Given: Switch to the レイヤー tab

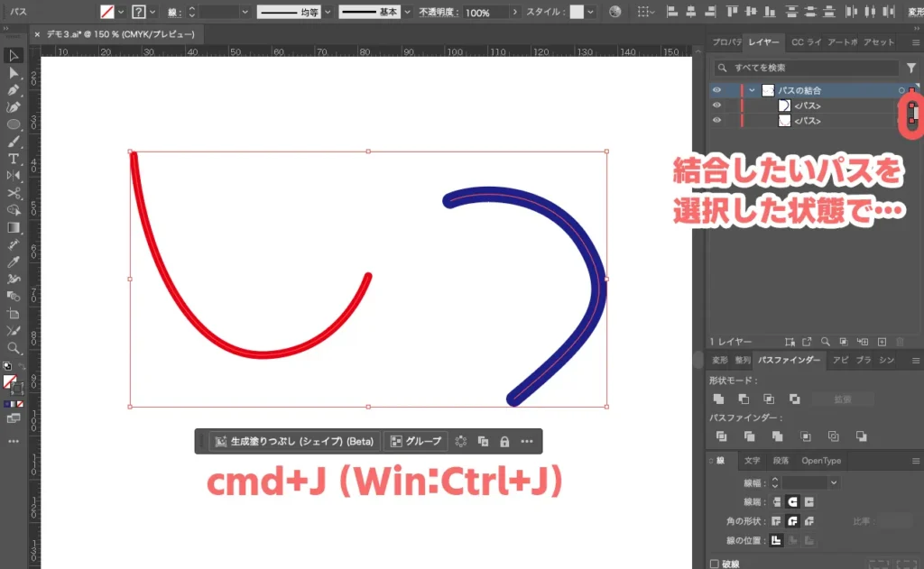Looking at the screenshot, I should tap(763, 42).
